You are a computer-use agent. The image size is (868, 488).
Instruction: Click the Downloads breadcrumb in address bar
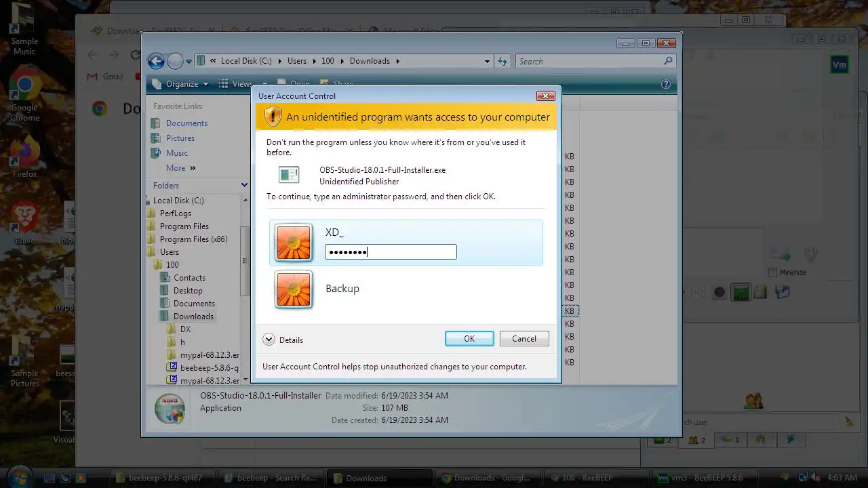coord(370,61)
